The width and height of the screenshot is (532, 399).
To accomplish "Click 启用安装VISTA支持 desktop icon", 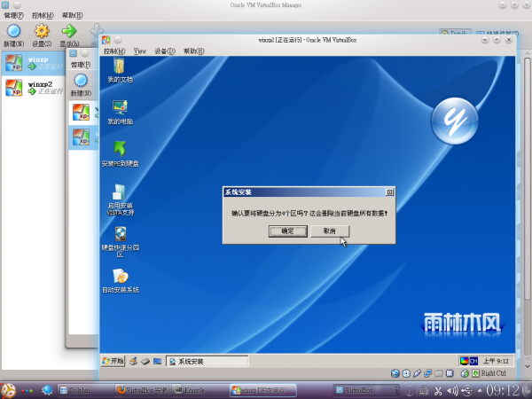I will pyautogui.click(x=120, y=199).
